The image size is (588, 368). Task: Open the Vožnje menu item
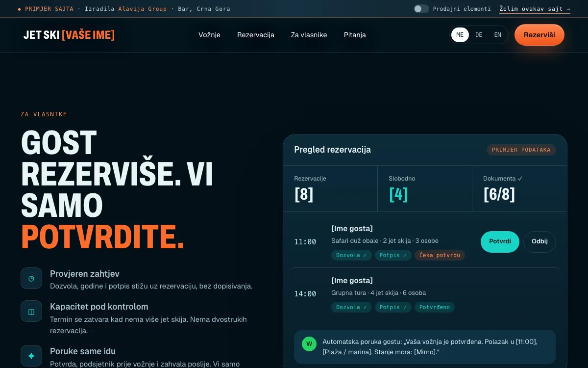click(209, 35)
